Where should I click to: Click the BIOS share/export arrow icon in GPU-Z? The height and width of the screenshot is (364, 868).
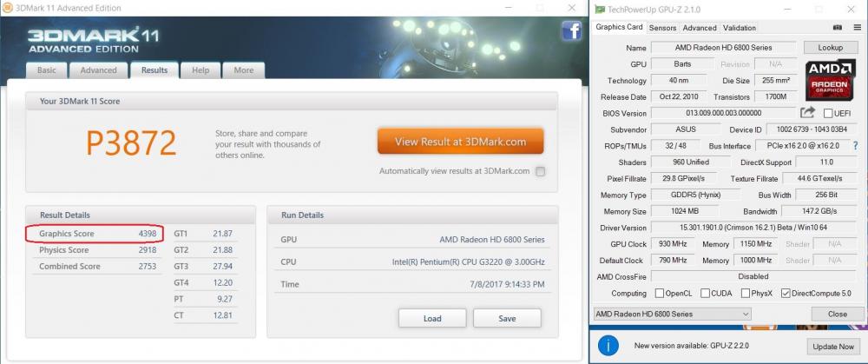coord(807,113)
